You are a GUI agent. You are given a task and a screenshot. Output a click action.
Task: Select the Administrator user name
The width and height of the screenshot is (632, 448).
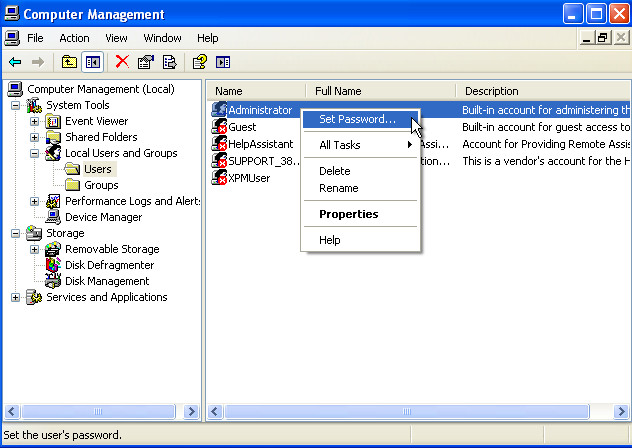[260, 110]
